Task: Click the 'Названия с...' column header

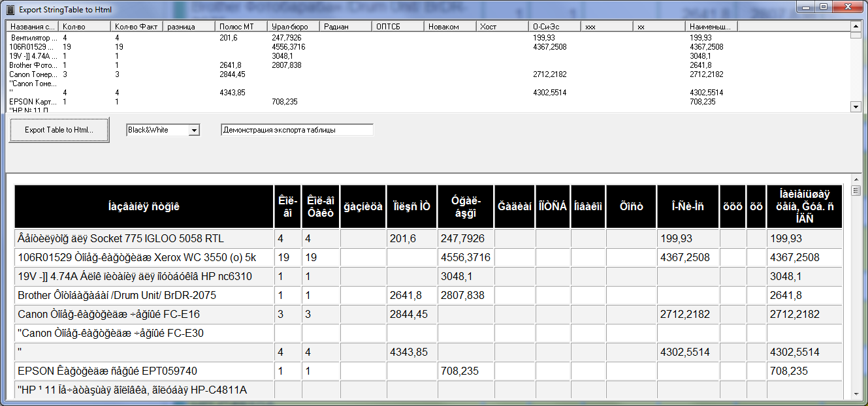Action: click(x=33, y=27)
